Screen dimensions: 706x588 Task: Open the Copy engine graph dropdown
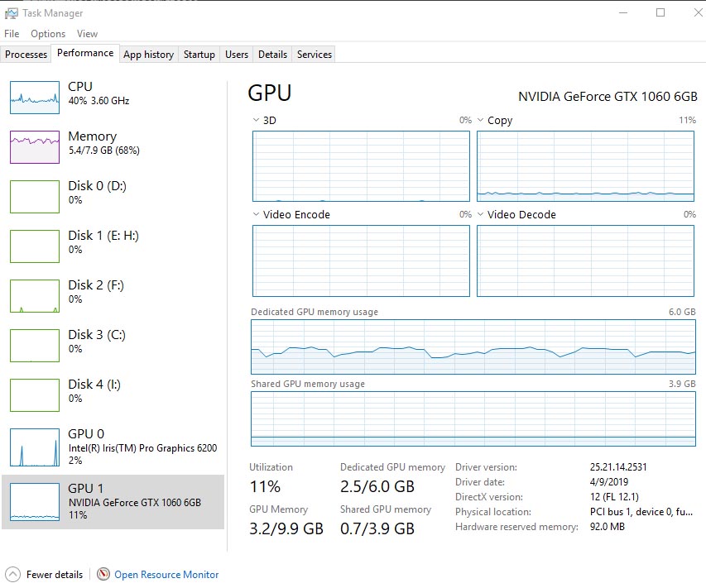pyautogui.click(x=480, y=120)
